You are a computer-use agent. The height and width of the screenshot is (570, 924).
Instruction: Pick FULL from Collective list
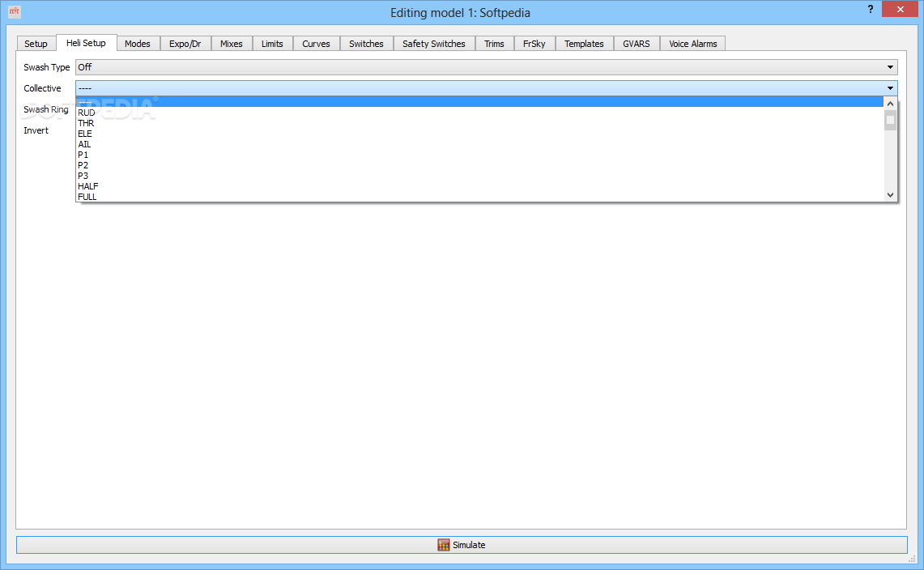click(x=479, y=197)
